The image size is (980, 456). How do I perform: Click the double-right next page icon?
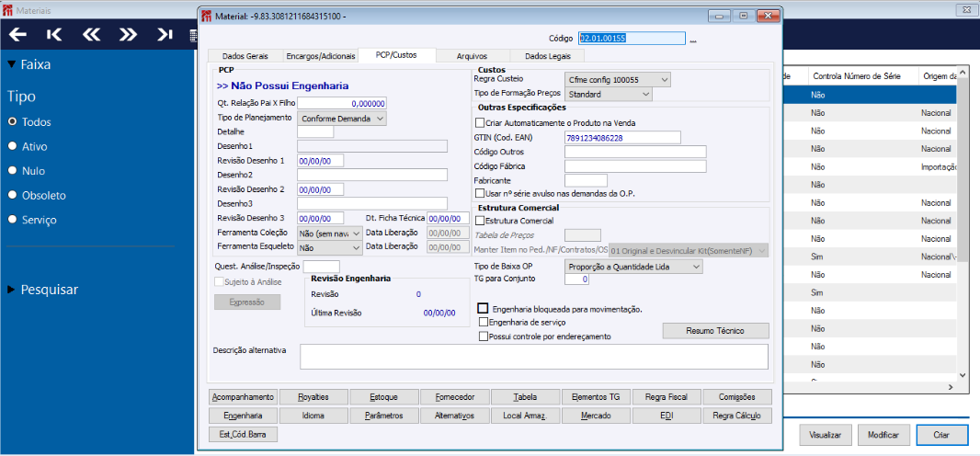click(x=128, y=35)
